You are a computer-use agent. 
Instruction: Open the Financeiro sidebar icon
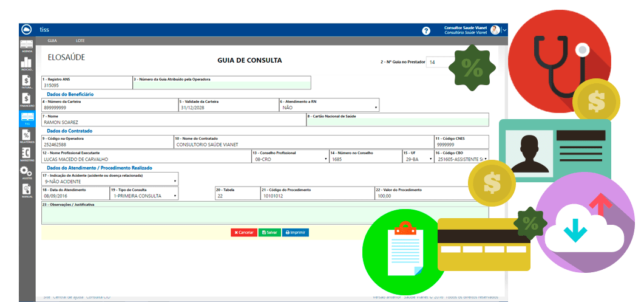(27, 100)
